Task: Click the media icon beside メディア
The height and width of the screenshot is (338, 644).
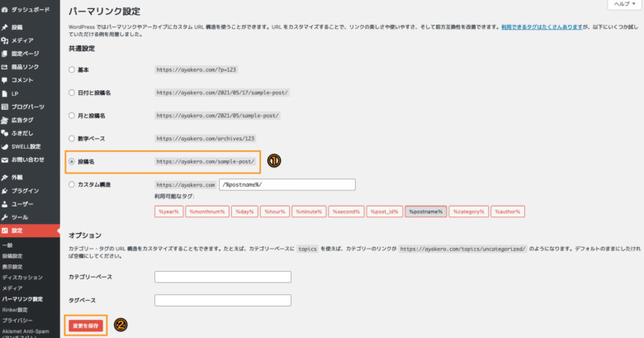Action: (4, 40)
